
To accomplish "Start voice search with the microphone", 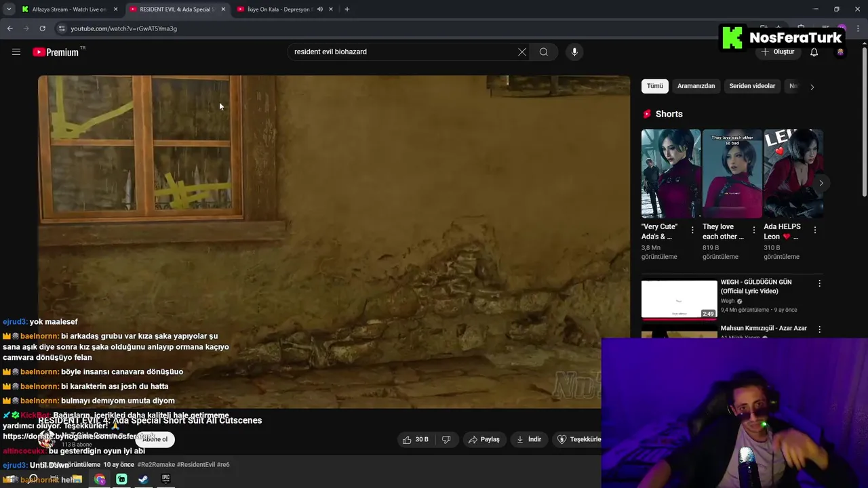I will tap(574, 52).
